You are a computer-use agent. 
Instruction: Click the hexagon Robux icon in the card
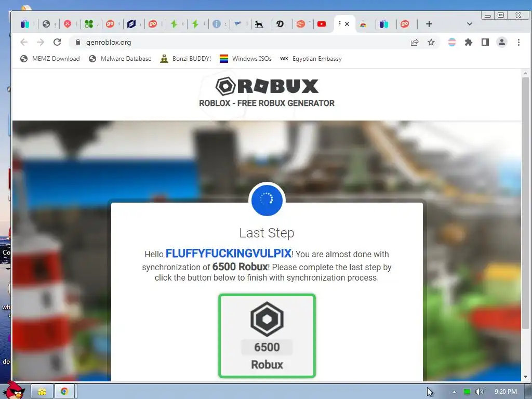click(x=267, y=320)
